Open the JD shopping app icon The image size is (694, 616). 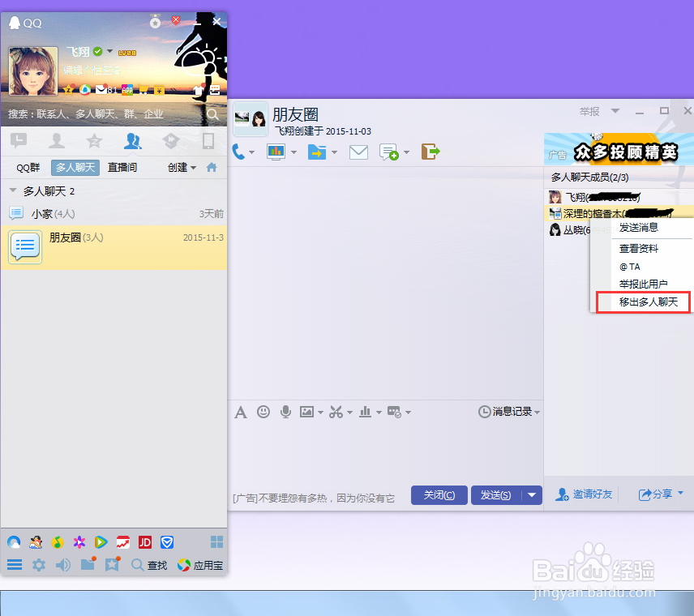point(145,542)
